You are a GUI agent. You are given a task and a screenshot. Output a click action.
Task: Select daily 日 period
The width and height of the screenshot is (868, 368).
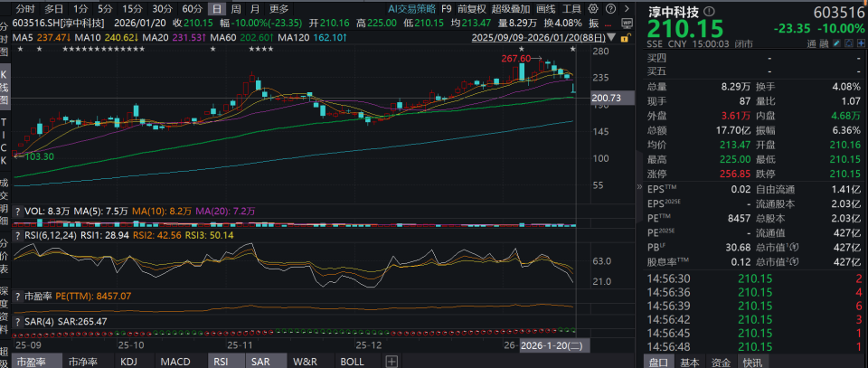pos(218,9)
